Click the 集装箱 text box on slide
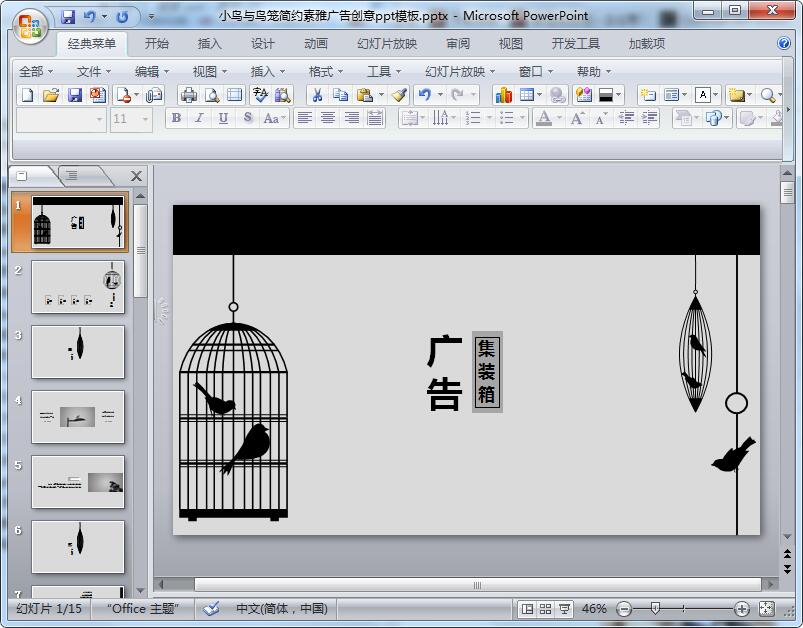Viewport: 803px width, 628px height. pos(487,371)
